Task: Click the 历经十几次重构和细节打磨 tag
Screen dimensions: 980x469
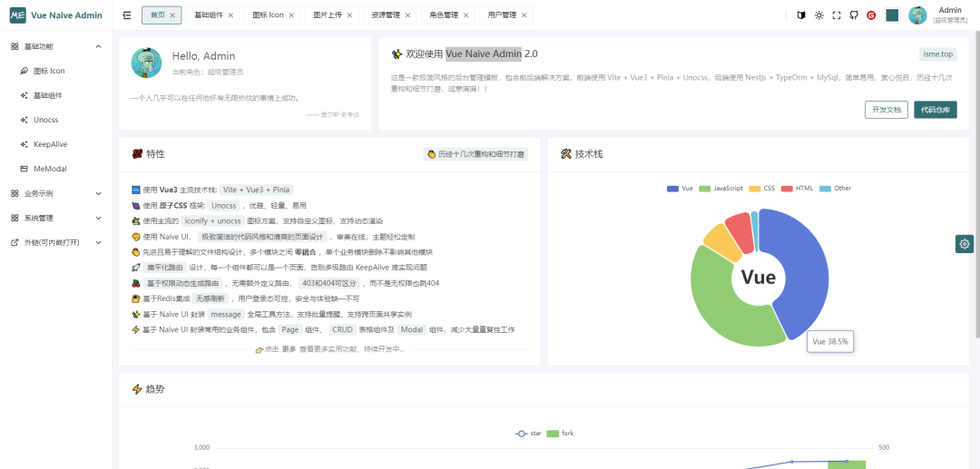Action: tap(475, 153)
